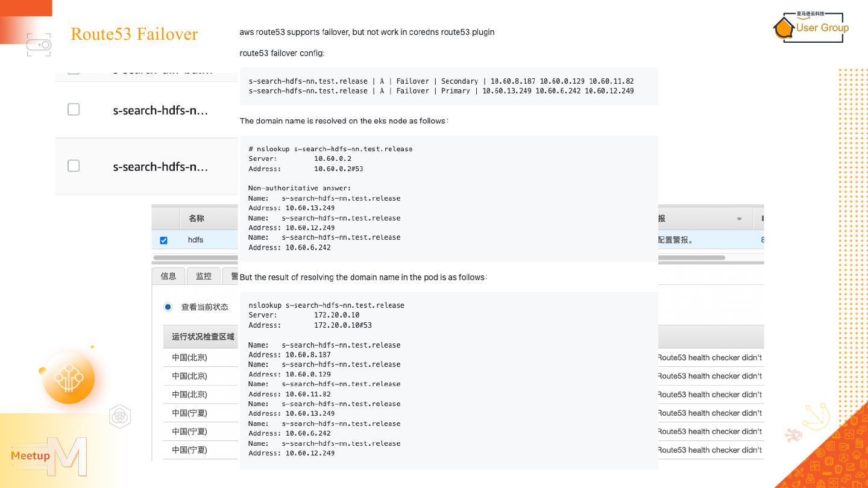Click the 'Address: 172.20.0.10#53' line

pyautogui.click(x=310, y=325)
